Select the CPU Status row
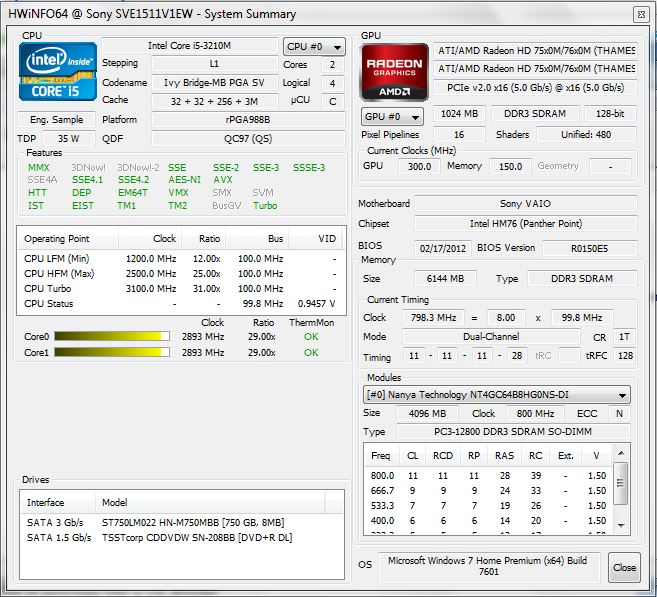 pyautogui.click(x=181, y=304)
